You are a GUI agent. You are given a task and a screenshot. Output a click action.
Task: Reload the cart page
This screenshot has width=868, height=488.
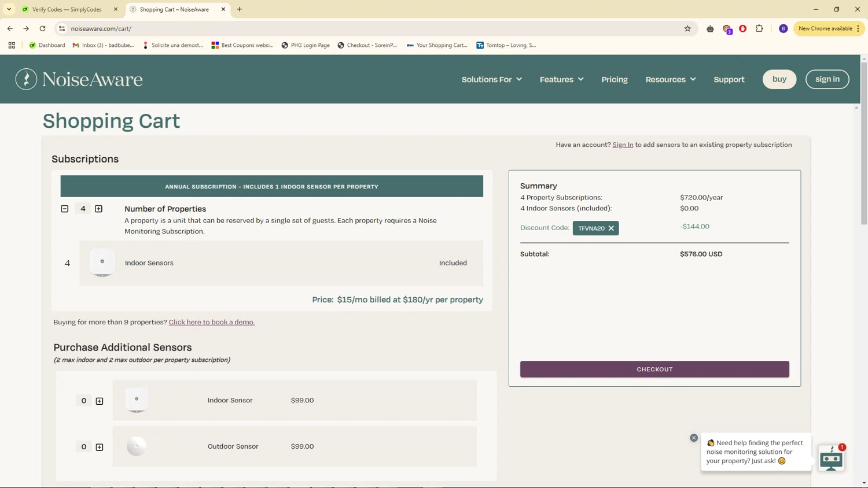[x=42, y=28]
